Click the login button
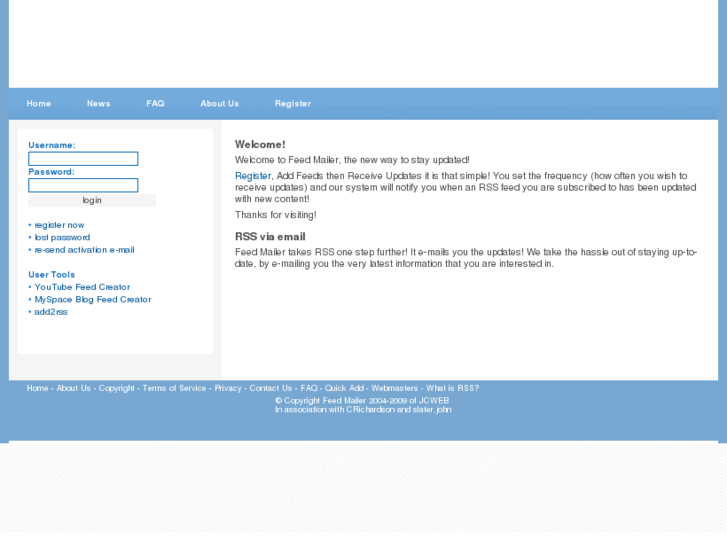 tap(92, 200)
